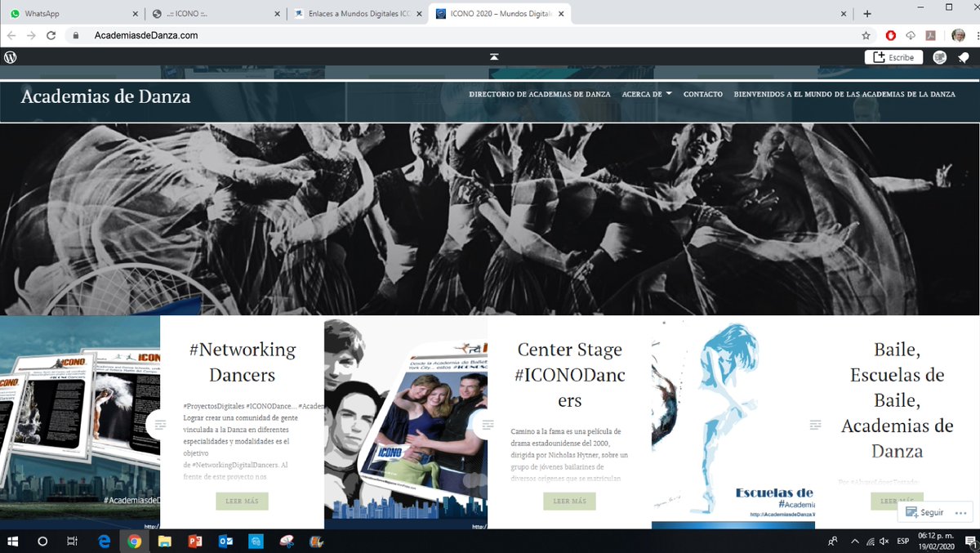Go back with the browser back arrow
This screenshot has height=553, width=980.
tap(11, 36)
